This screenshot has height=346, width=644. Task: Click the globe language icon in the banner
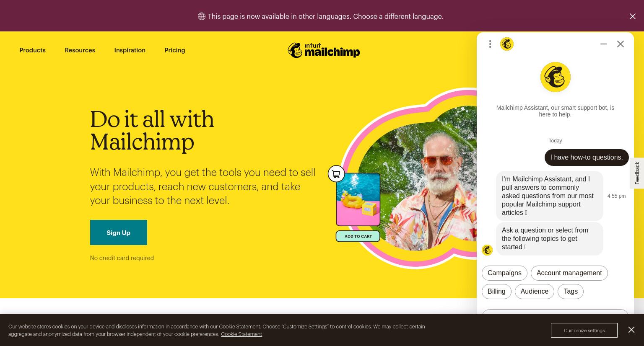(202, 16)
